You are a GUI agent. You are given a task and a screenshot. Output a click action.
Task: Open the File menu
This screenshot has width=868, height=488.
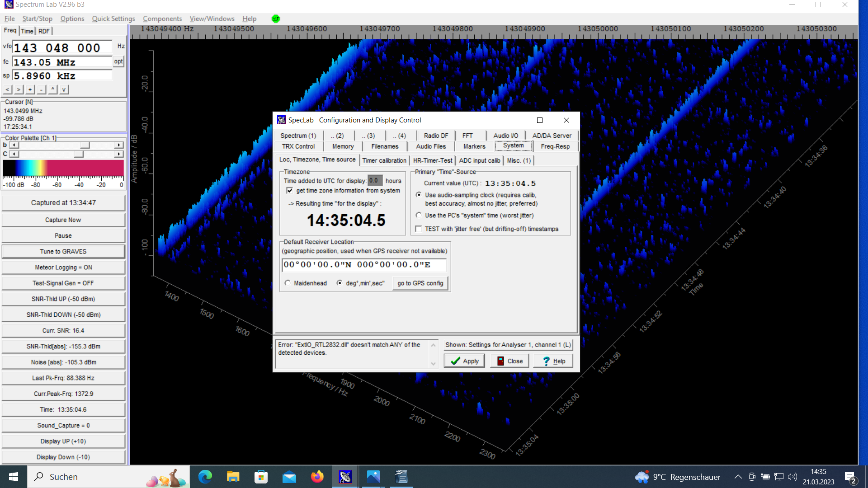[9, 19]
